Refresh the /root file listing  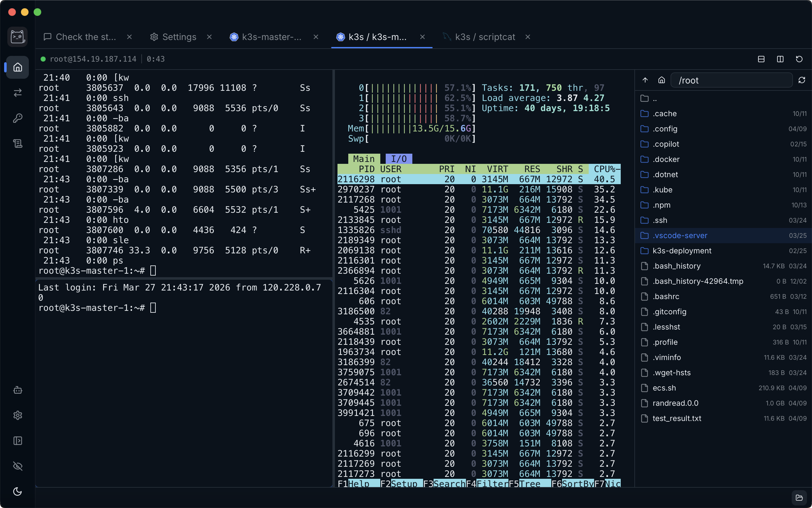tap(802, 80)
